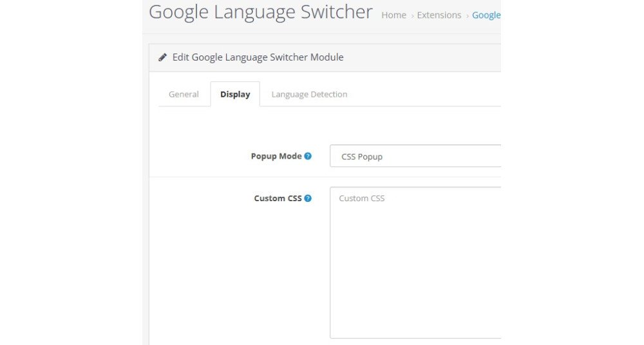The height and width of the screenshot is (345, 644).
Task: Click the pencil edit icon in panel header
Action: pos(163,57)
